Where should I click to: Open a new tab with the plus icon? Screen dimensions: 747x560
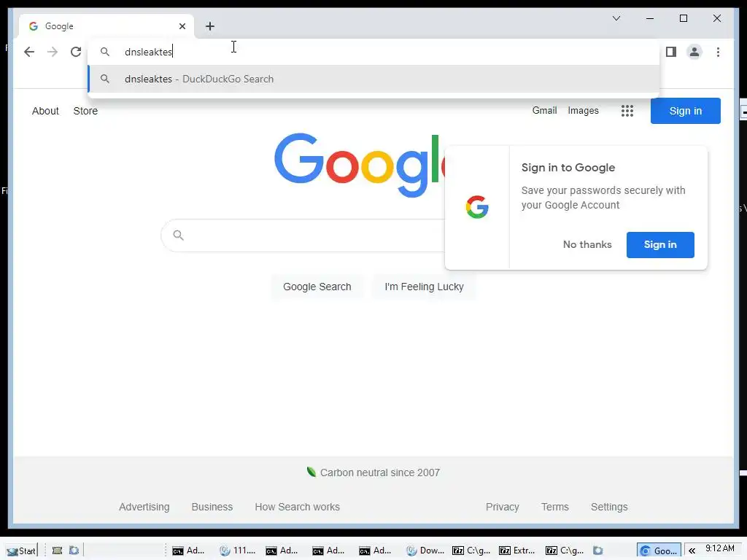point(210,26)
